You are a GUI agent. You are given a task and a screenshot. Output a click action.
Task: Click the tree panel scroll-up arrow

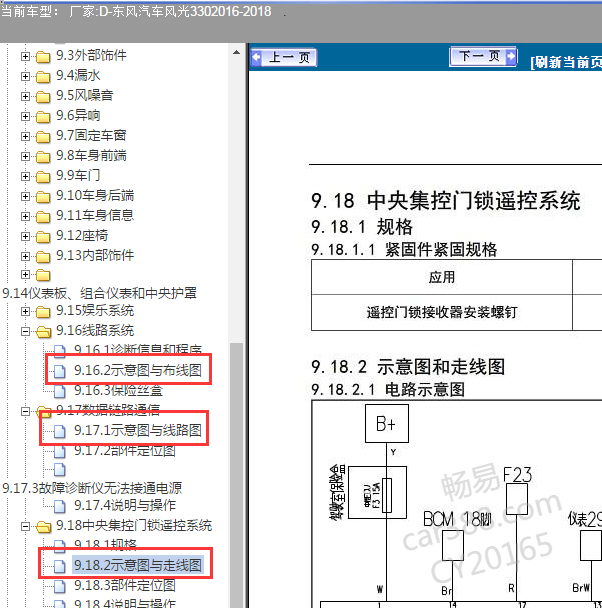point(236,52)
